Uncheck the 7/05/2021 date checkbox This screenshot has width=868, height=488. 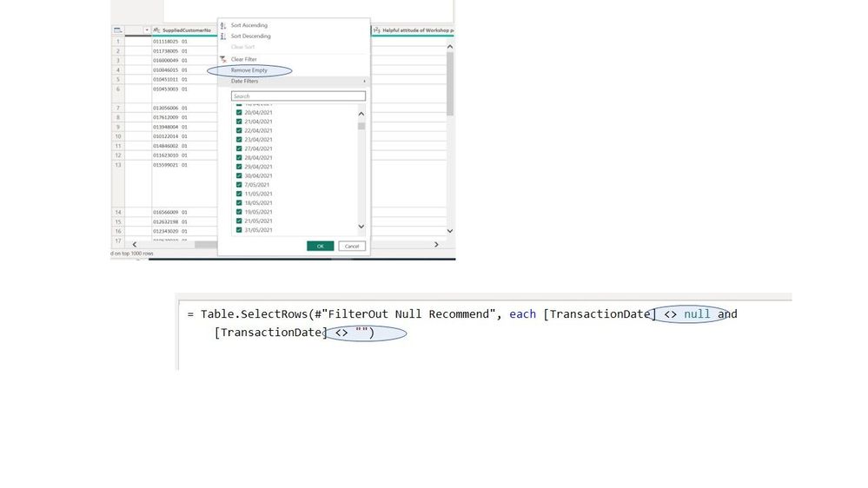pos(239,185)
